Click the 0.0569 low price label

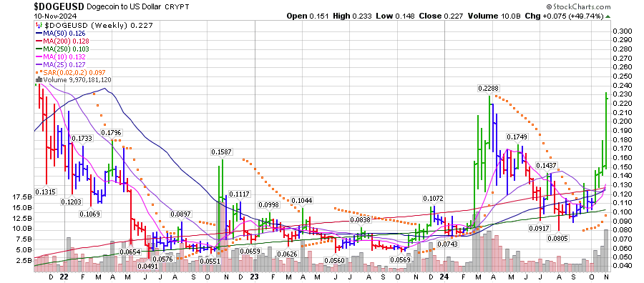pos(400,259)
